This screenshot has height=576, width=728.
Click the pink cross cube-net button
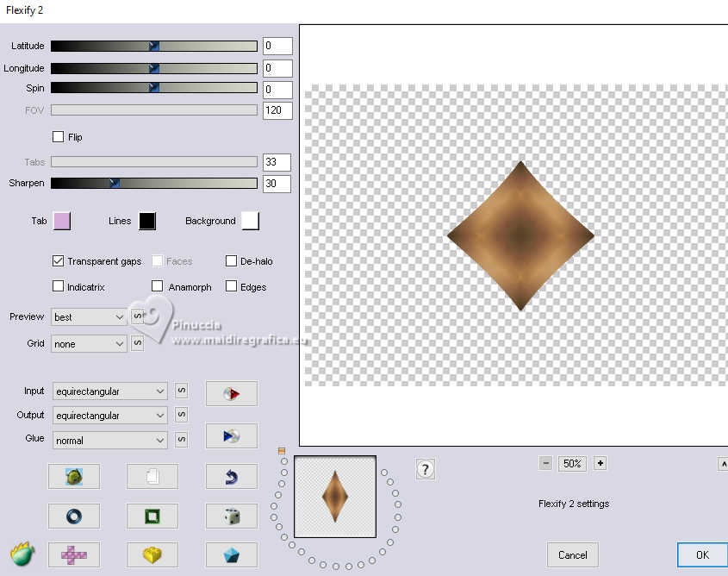[x=74, y=554]
